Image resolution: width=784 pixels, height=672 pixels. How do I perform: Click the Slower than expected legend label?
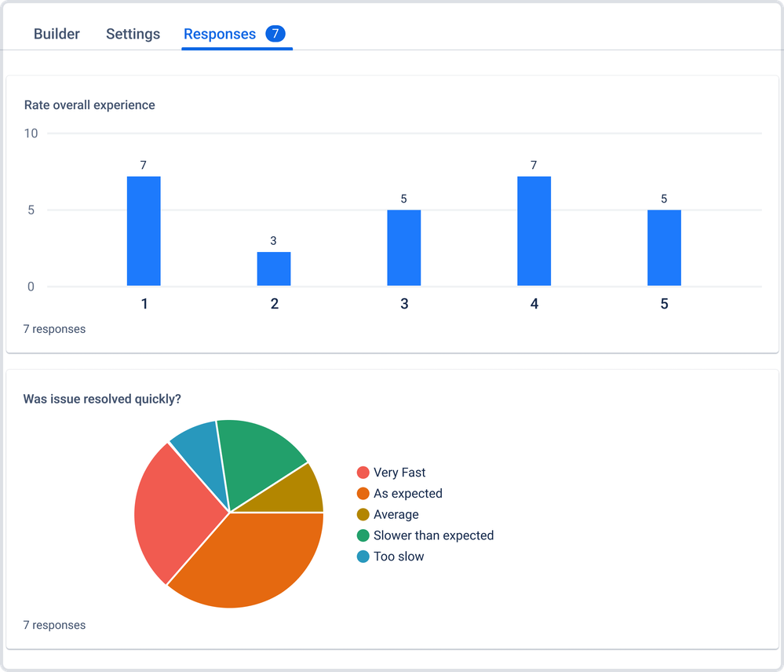point(433,535)
